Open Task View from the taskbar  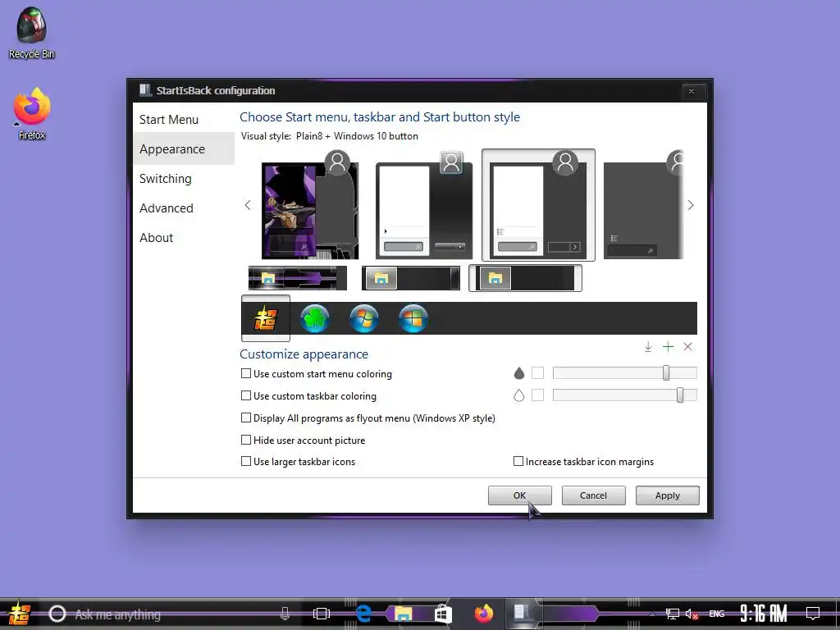(322, 614)
